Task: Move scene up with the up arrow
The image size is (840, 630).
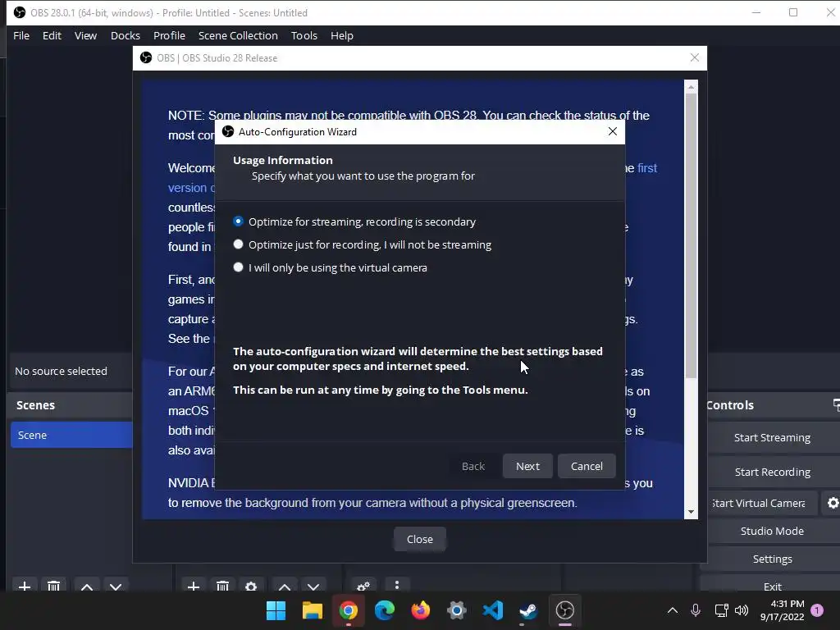Action: point(87,587)
